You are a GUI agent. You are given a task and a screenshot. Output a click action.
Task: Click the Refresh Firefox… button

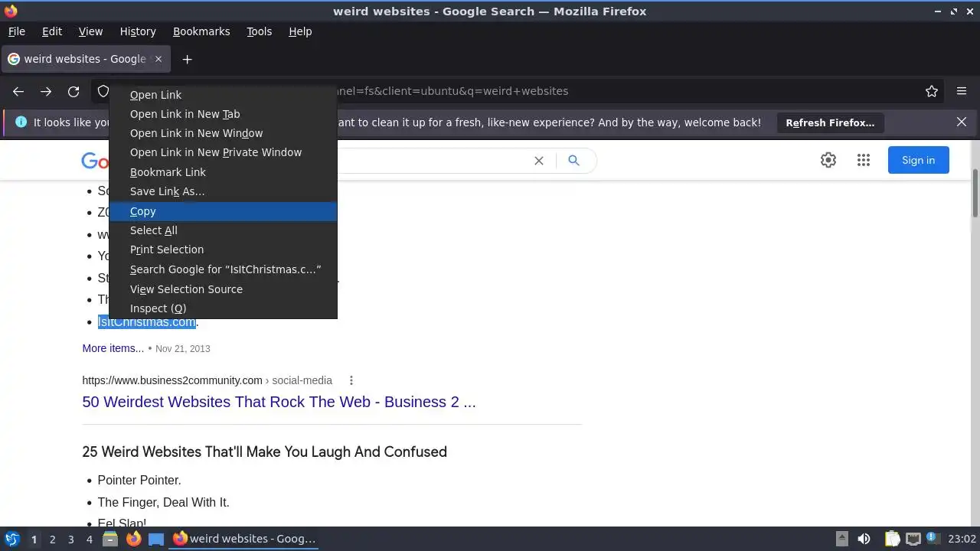click(x=830, y=122)
